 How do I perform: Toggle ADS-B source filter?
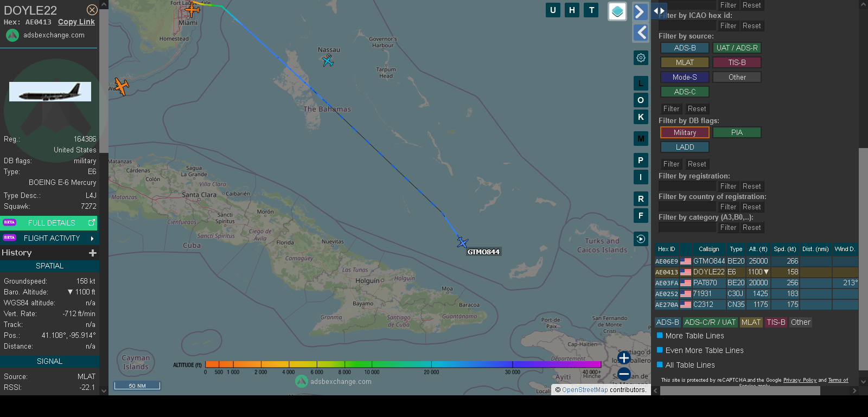pos(685,48)
